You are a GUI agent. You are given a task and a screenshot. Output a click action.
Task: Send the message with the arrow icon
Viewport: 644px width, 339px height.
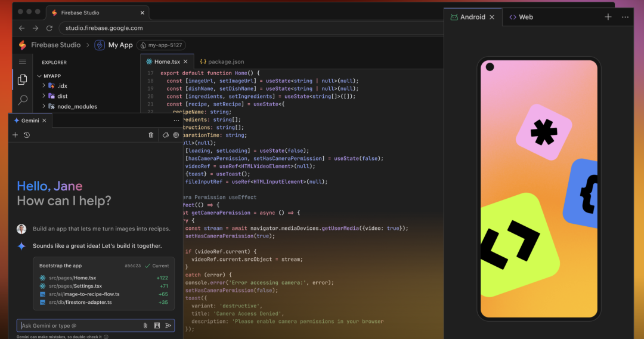168,325
